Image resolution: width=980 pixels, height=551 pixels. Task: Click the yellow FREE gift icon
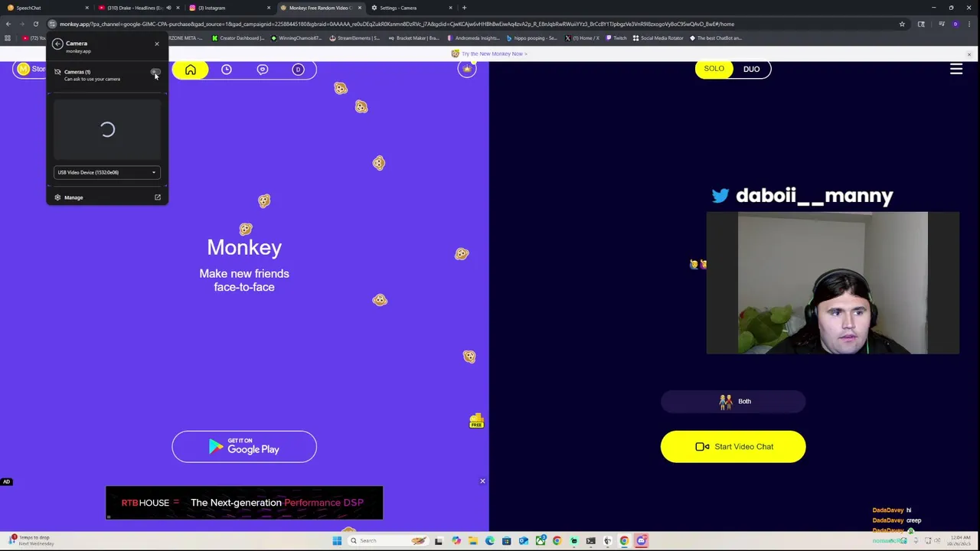(x=476, y=421)
